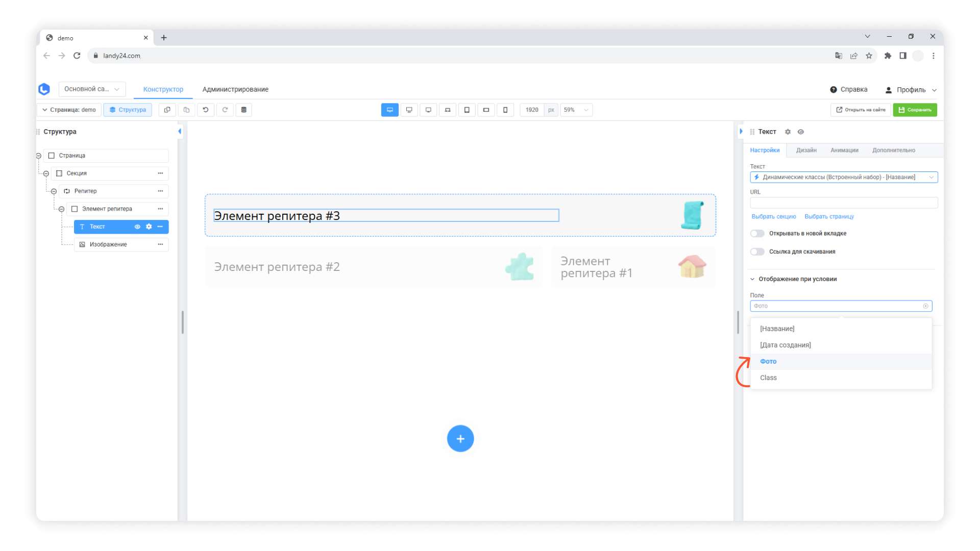Click the "Выбрать страницу" link

pos(829,216)
